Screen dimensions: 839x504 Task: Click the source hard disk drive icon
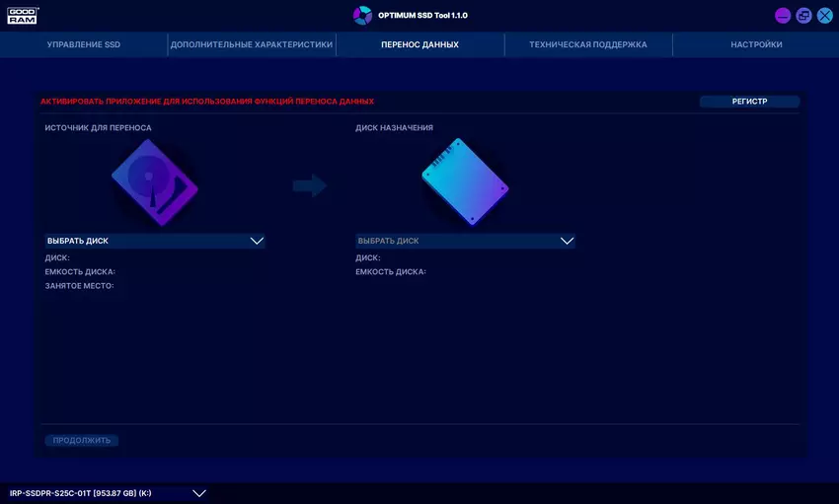[155, 181]
